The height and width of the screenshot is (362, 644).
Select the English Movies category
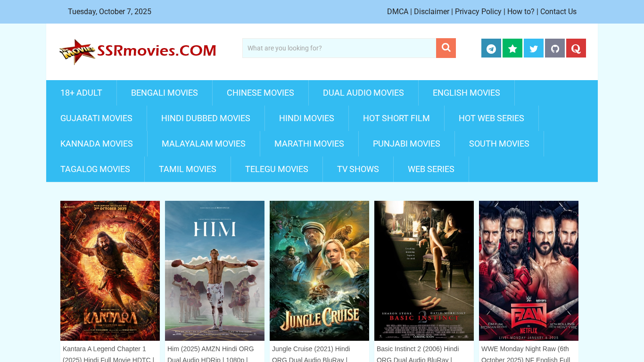click(466, 93)
